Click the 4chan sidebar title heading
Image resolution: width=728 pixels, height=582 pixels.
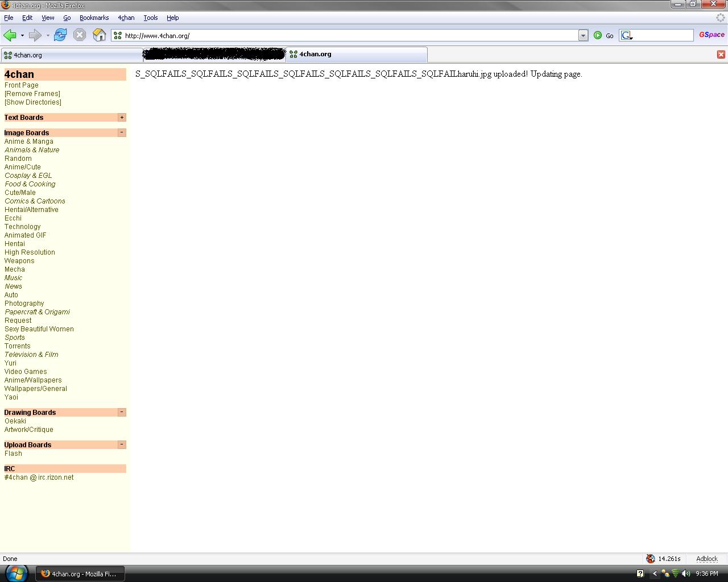tap(19, 74)
